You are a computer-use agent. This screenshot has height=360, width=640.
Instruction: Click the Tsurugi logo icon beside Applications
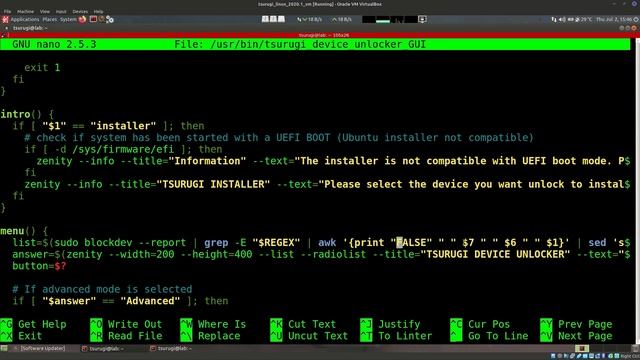(5, 19)
